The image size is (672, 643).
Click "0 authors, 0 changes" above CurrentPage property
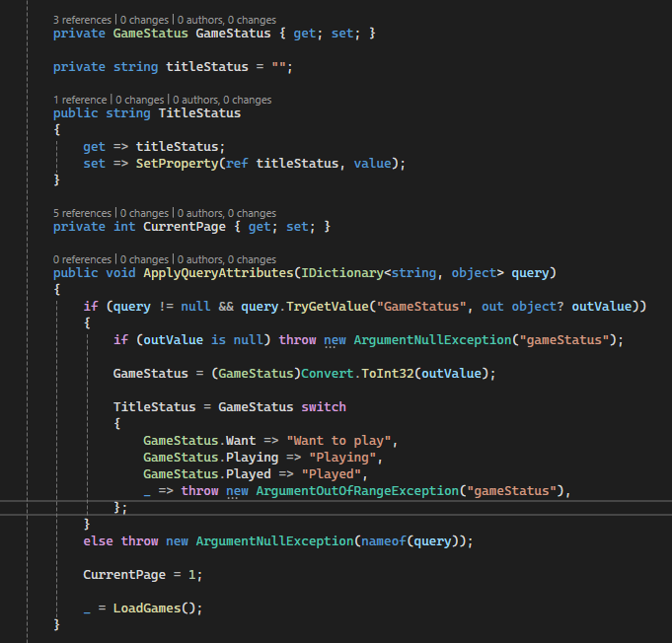click(x=227, y=213)
